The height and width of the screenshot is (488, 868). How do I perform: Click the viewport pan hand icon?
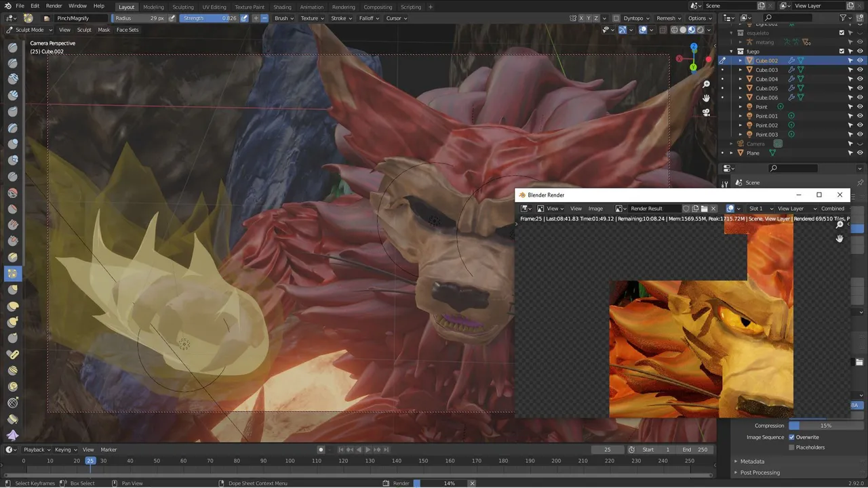coord(706,98)
